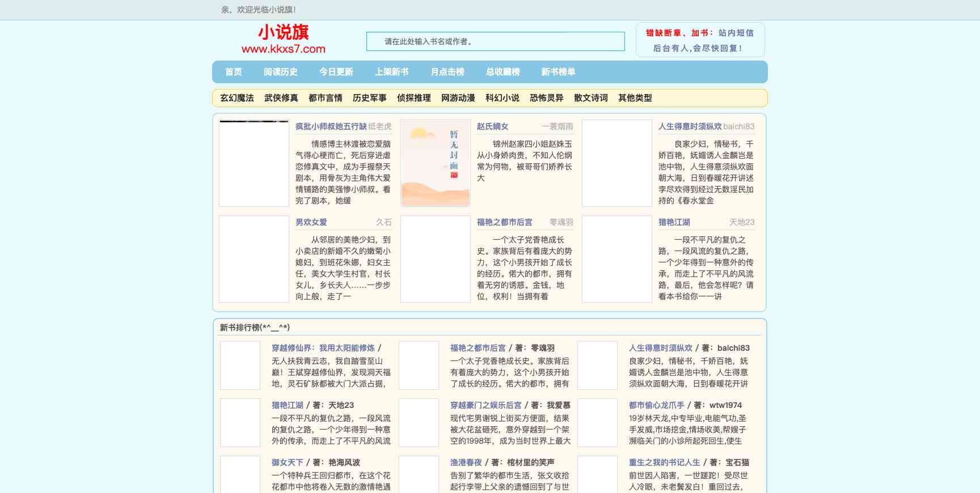This screenshot has width=980, height=493.
Task: Open the 首页 navigation tab
Action: tap(233, 72)
